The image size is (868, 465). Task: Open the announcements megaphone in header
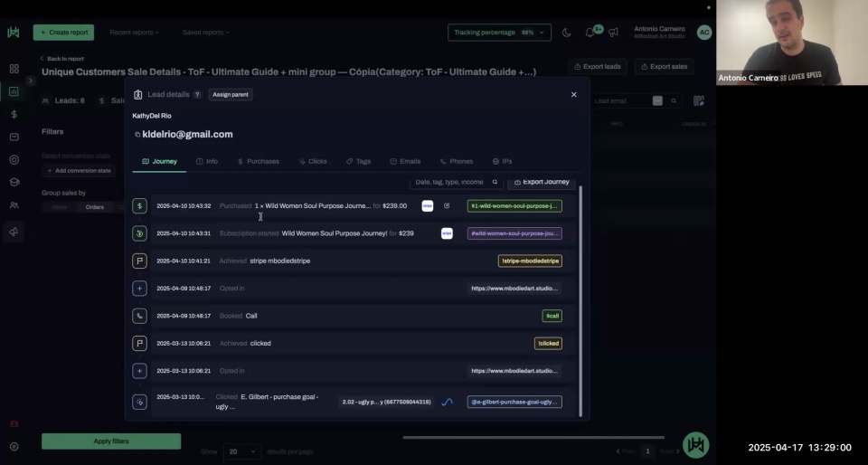tap(613, 33)
